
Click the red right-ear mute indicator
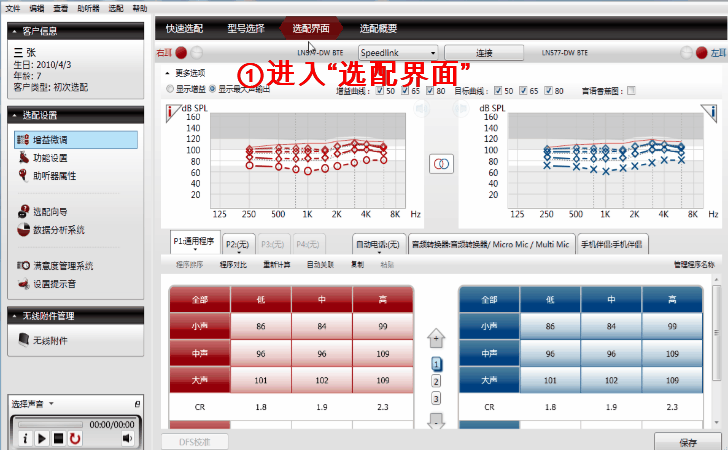(x=182, y=53)
